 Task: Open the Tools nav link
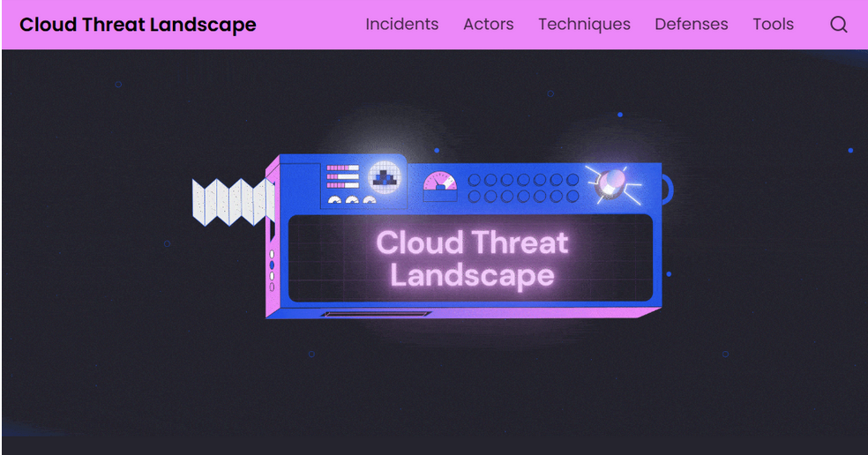(x=773, y=25)
